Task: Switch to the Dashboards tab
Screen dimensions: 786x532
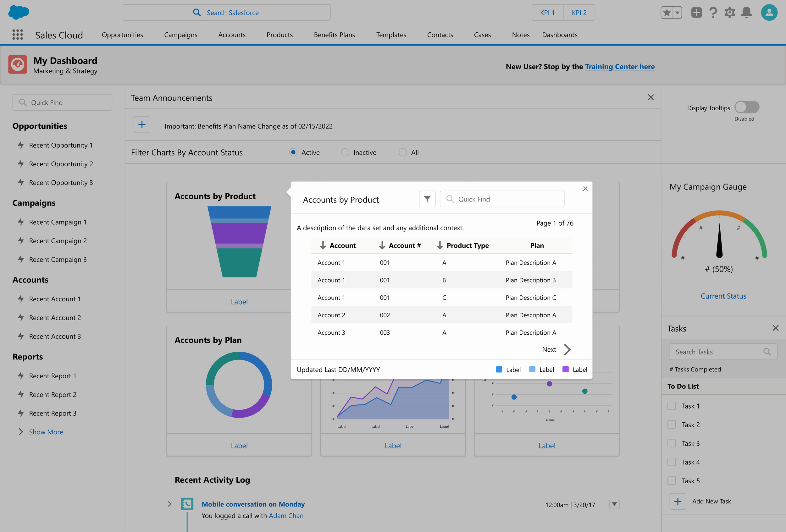Action: click(x=559, y=35)
